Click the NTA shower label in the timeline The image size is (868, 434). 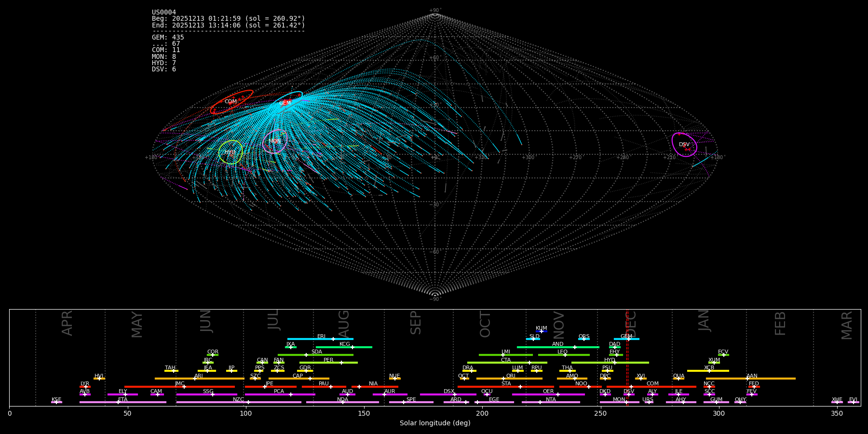pyautogui.click(x=551, y=400)
